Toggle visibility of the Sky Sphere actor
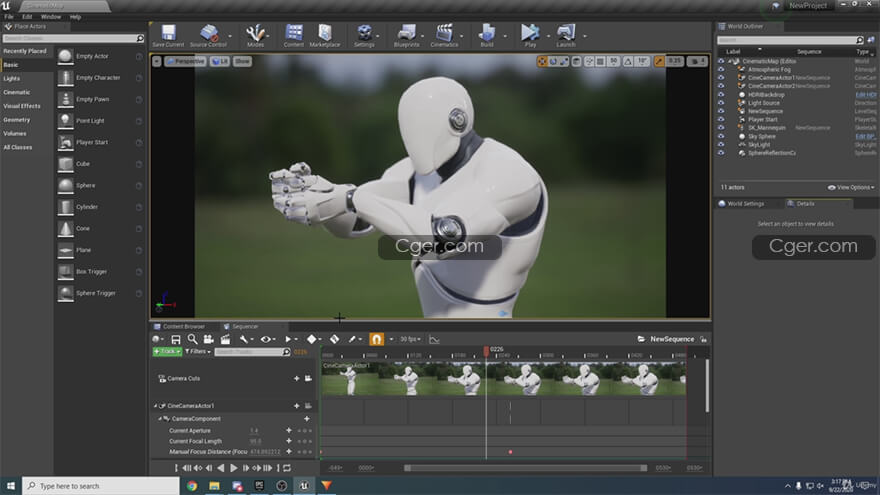 coord(721,136)
